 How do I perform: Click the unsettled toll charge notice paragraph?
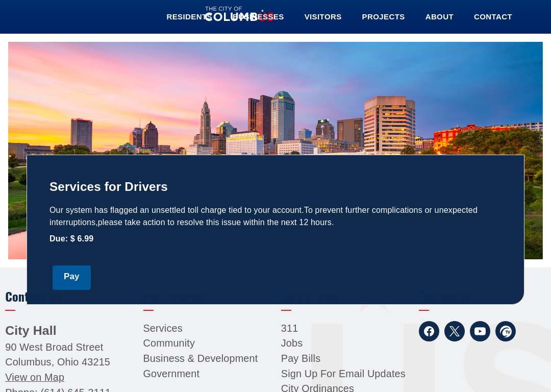pyautogui.click(x=264, y=216)
